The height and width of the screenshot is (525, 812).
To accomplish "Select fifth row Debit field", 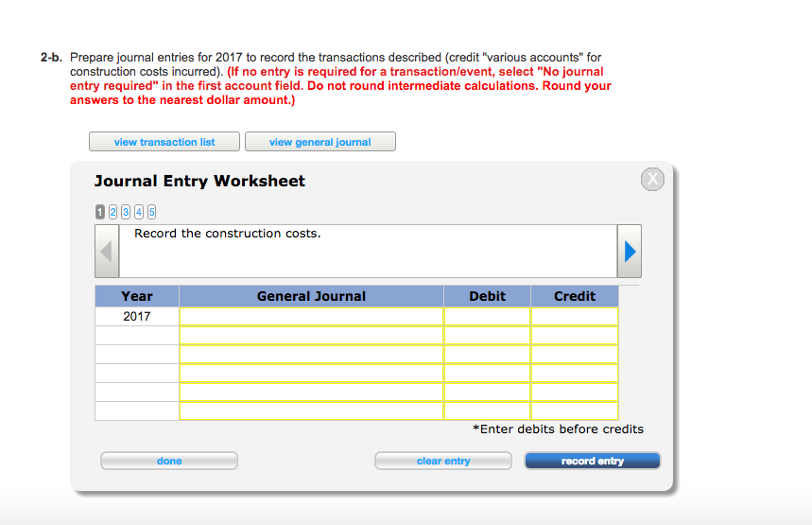I will pyautogui.click(x=488, y=393).
